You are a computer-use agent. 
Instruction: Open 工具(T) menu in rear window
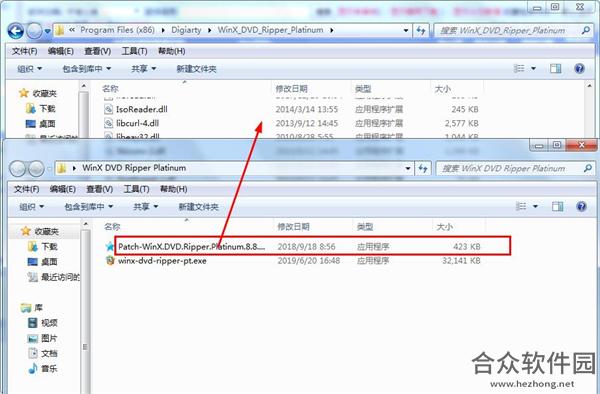click(134, 51)
